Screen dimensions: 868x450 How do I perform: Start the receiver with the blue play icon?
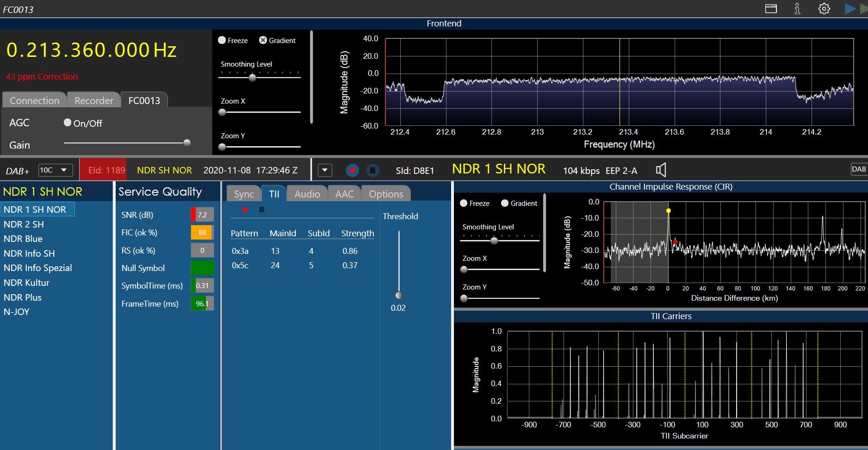pyautogui.click(x=849, y=9)
